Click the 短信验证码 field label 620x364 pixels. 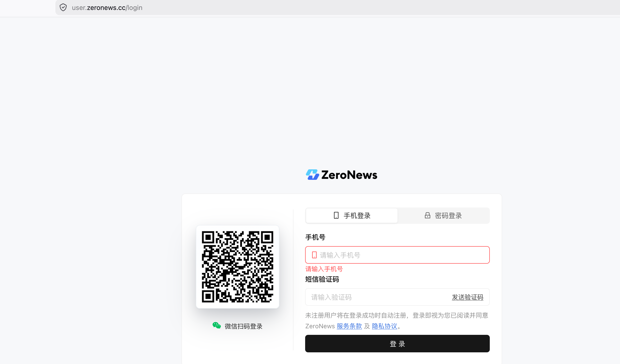[322, 279]
